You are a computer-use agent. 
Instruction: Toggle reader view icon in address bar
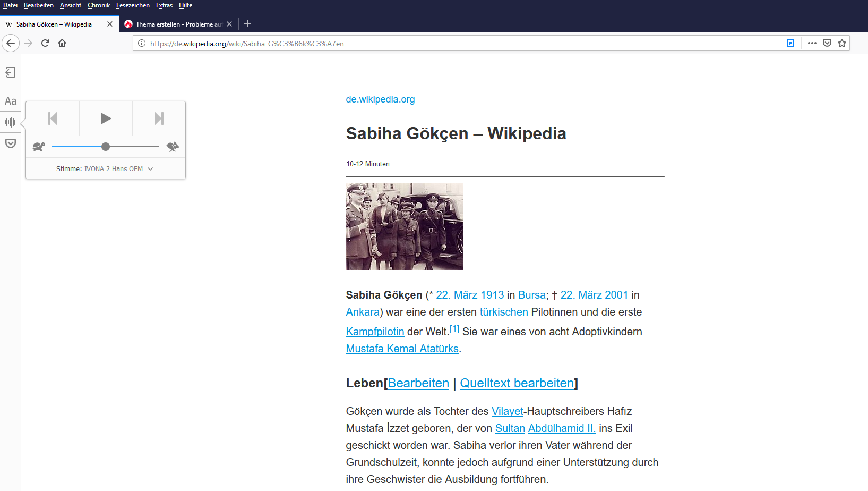coord(790,43)
